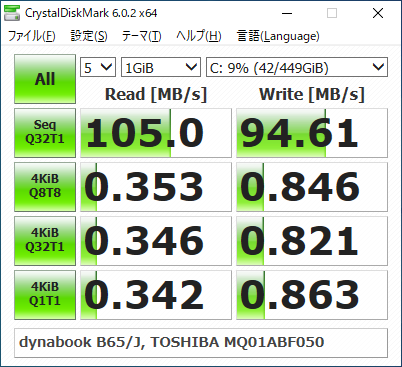Start the 4KiB Q8T8 test

[x=45, y=187]
